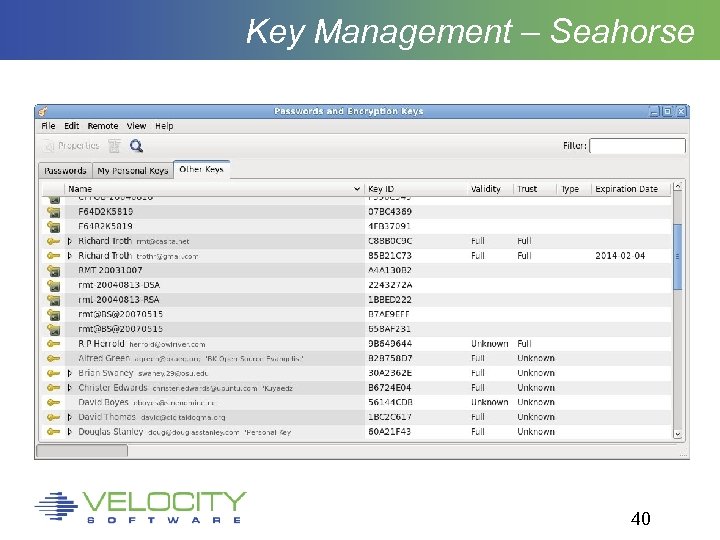
Task: Select key ID B6724E04 cell
Action: (x=390, y=388)
